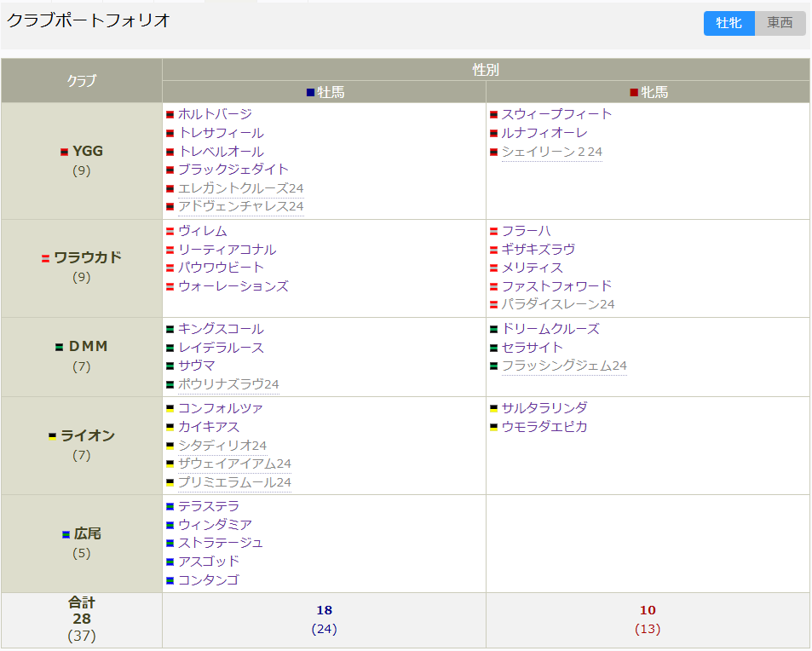The height and width of the screenshot is (651, 812).
Task: Switch to the active tab above クラブポートフォリオ
Action: tap(228, 3)
